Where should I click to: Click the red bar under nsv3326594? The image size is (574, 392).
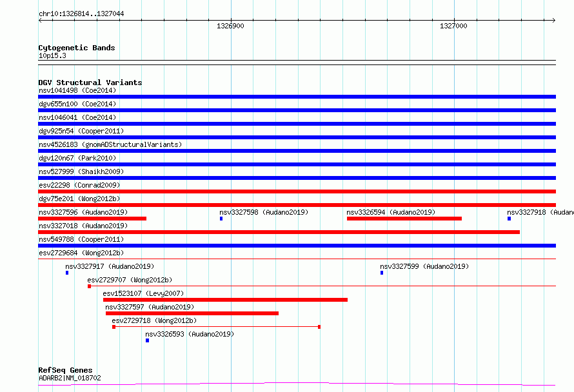[x=404, y=219]
